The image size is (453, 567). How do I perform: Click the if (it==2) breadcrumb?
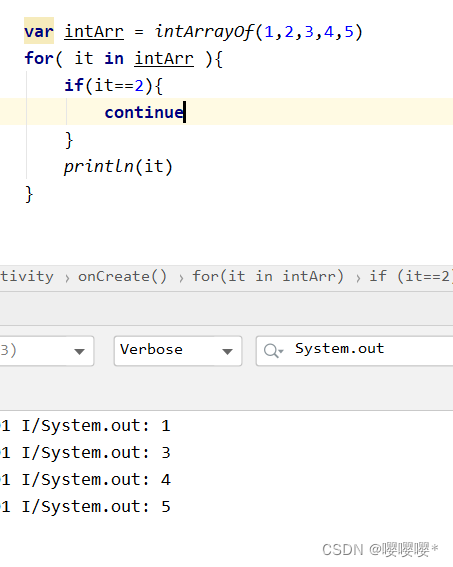[x=411, y=277]
